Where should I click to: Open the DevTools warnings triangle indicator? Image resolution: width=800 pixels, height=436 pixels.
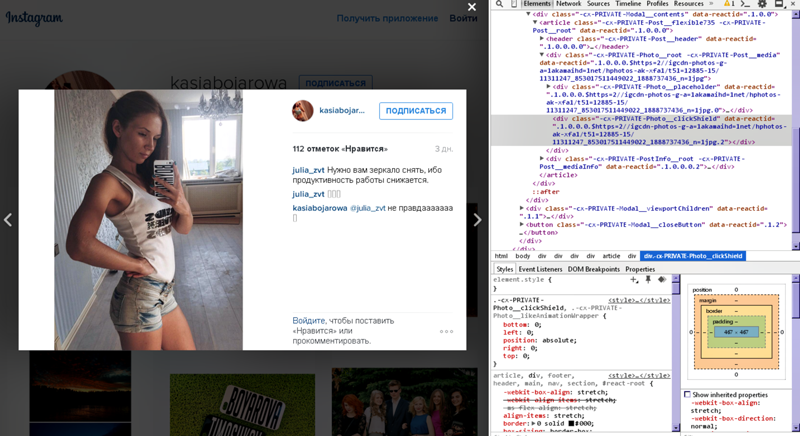pos(729,4)
